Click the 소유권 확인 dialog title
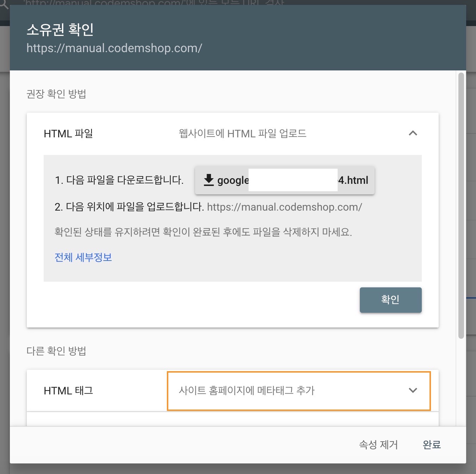 (x=60, y=30)
